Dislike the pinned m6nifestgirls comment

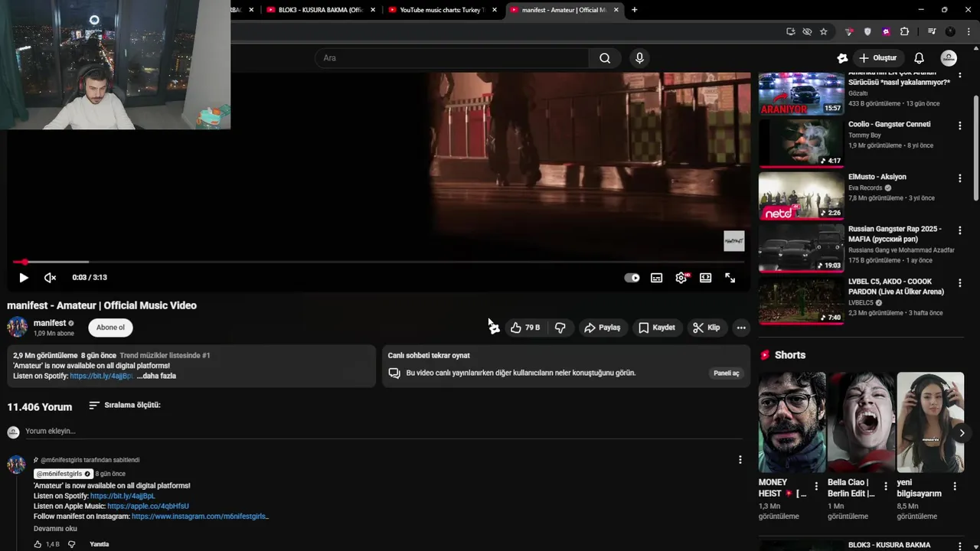pyautogui.click(x=71, y=544)
